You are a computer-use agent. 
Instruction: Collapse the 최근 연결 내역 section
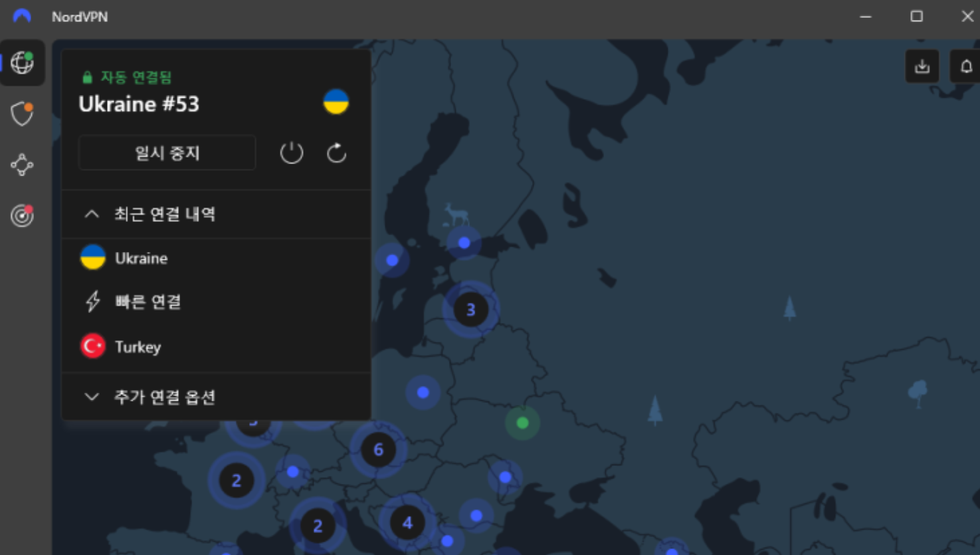pos(216,214)
